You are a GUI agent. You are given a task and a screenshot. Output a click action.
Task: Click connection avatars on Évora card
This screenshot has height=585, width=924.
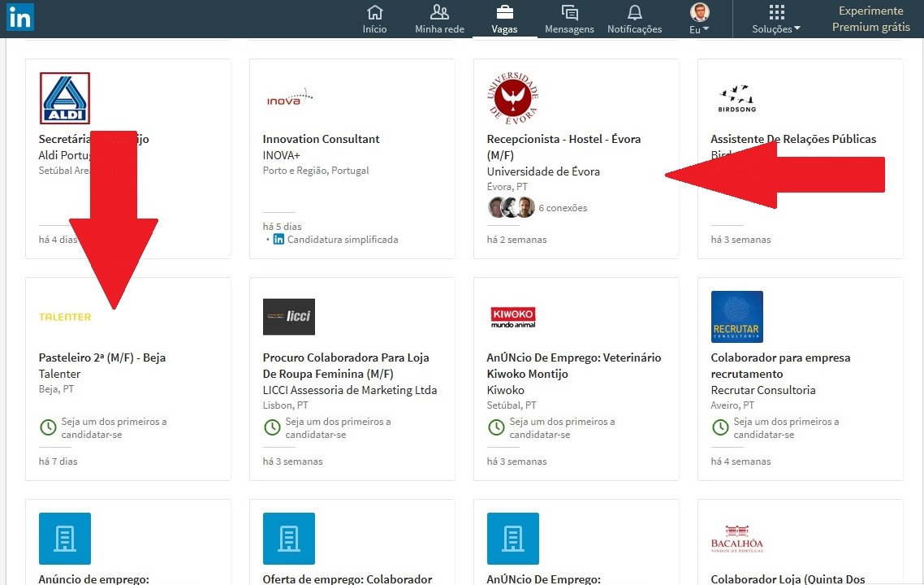(512, 207)
